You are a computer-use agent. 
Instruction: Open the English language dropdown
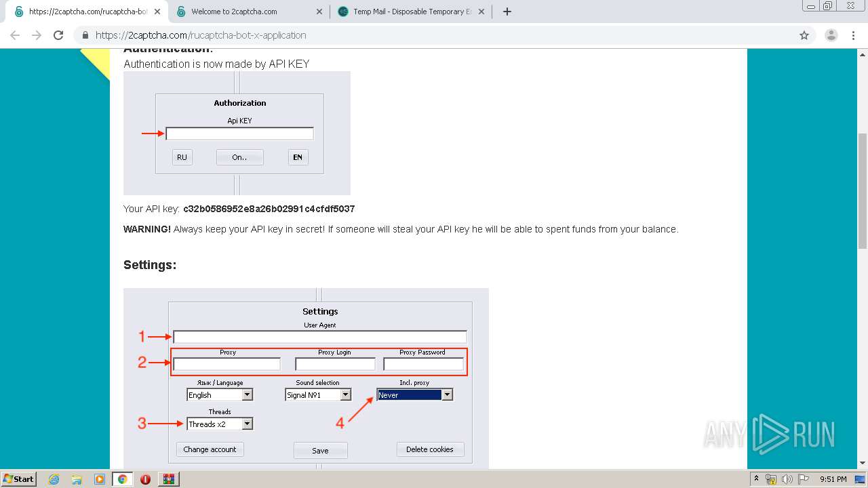(220, 394)
